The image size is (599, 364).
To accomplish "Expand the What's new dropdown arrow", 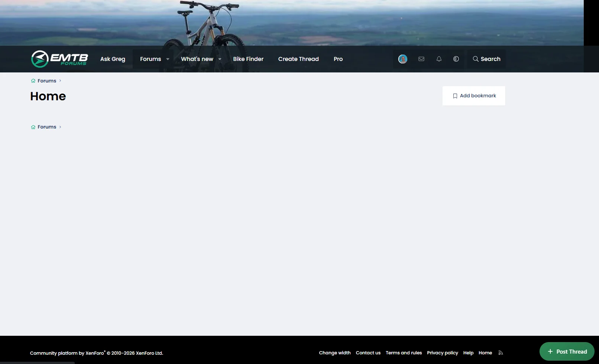I will click(x=220, y=59).
